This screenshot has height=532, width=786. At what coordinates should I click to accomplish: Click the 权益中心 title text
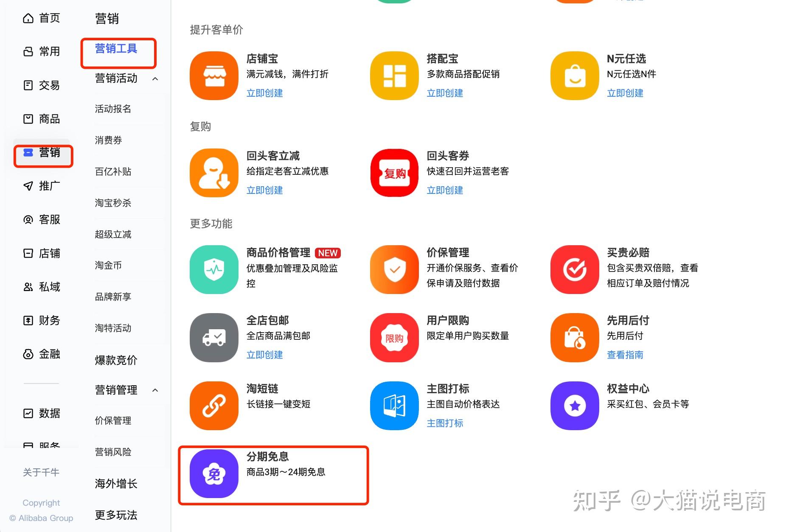(628, 389)
